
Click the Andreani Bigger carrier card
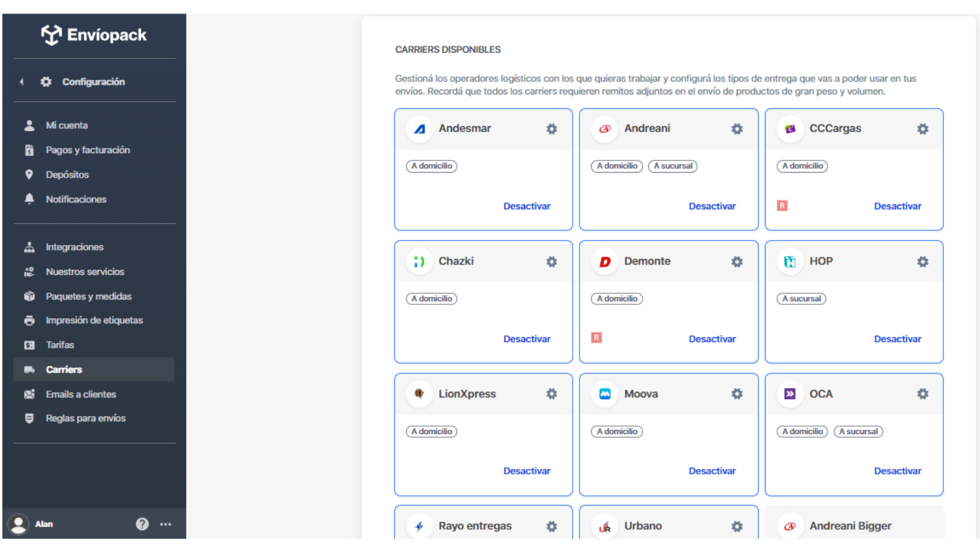854,522
